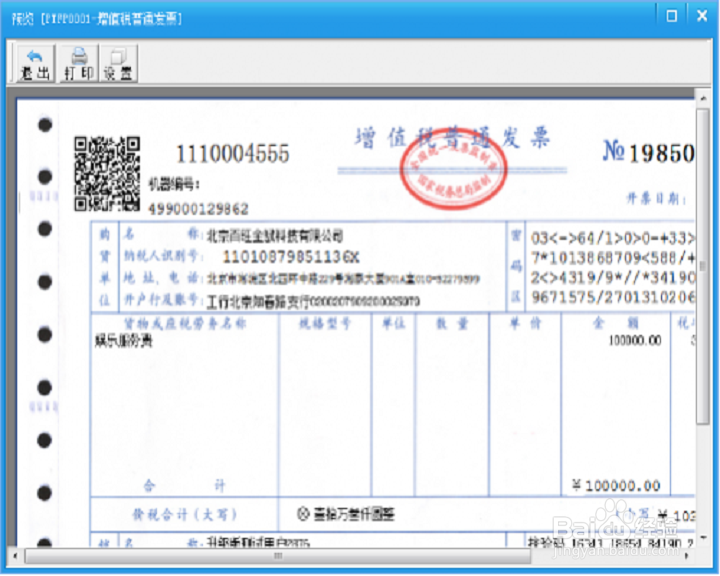The height and width of the screenshot is (576, 720).
Task: Click the password line starting 03<->64
Action: pyautogui.click(x=613, y=238)
